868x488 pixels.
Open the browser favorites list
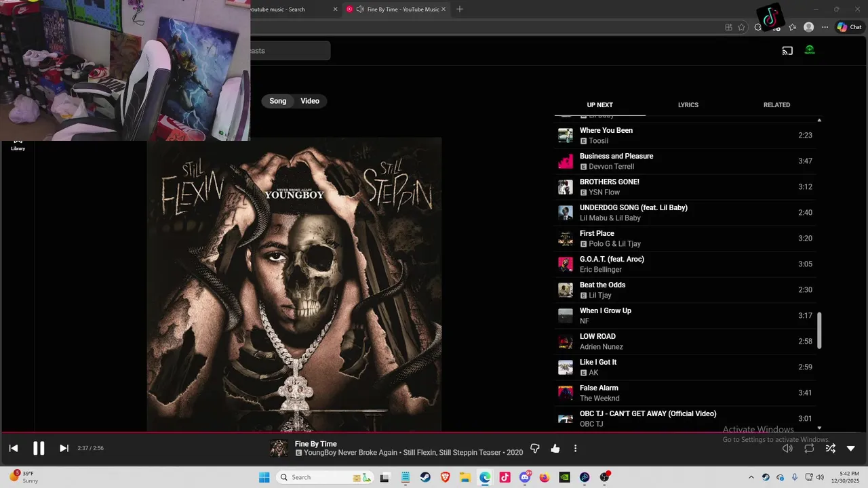792,27
